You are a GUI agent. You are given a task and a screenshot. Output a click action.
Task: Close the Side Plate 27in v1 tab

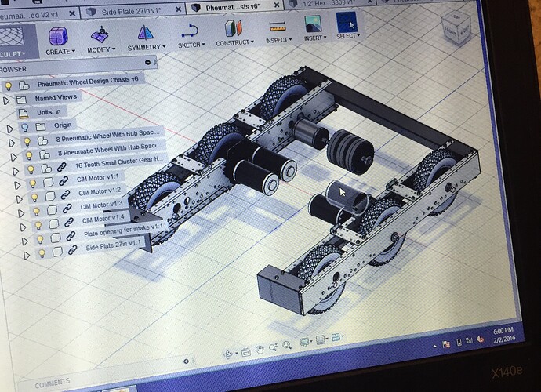coord(179,9)
